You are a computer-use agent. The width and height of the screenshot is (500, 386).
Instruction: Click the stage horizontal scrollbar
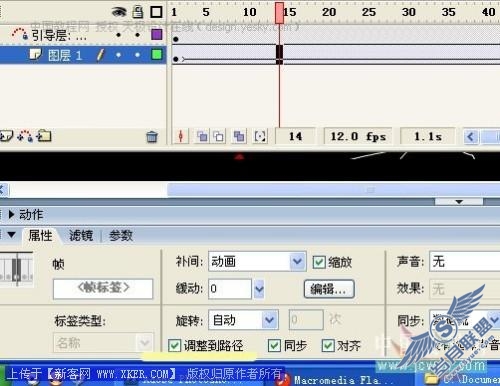pos(333,190)
